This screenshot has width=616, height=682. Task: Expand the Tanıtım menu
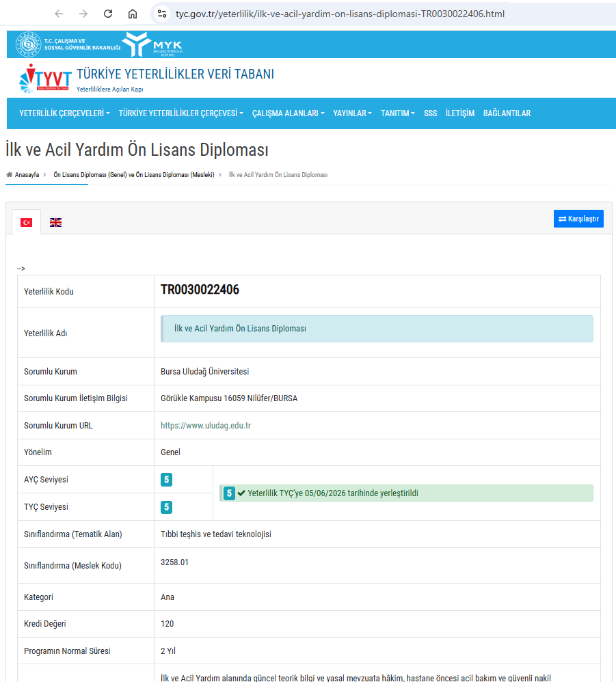pos(398,113)
